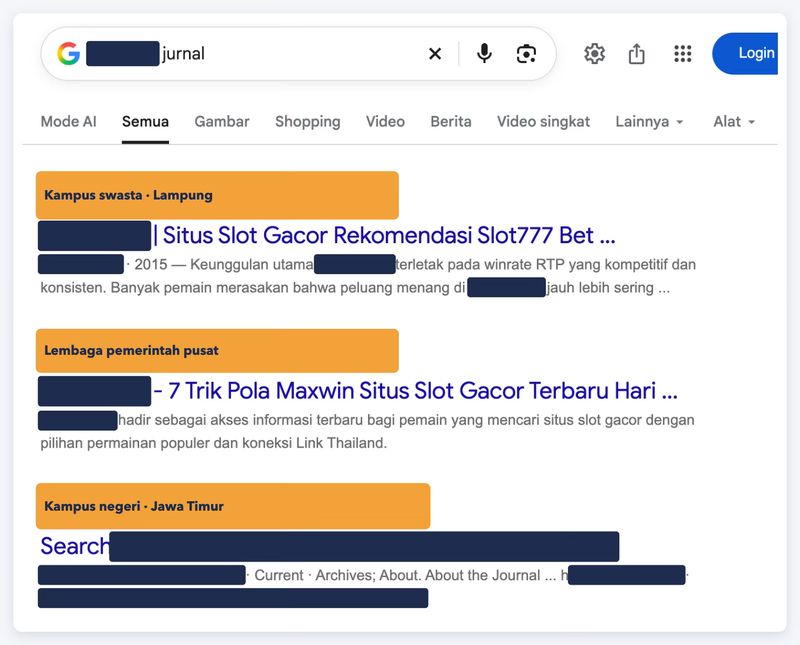800x645 pixels.
Task: Click the share icon
Action: [x=637, y=54]
